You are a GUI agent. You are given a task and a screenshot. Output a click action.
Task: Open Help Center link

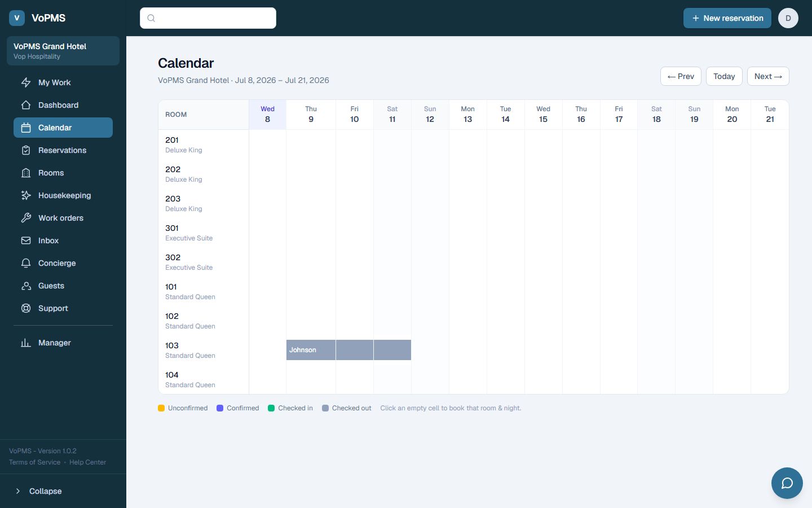(x=87, y=462)
